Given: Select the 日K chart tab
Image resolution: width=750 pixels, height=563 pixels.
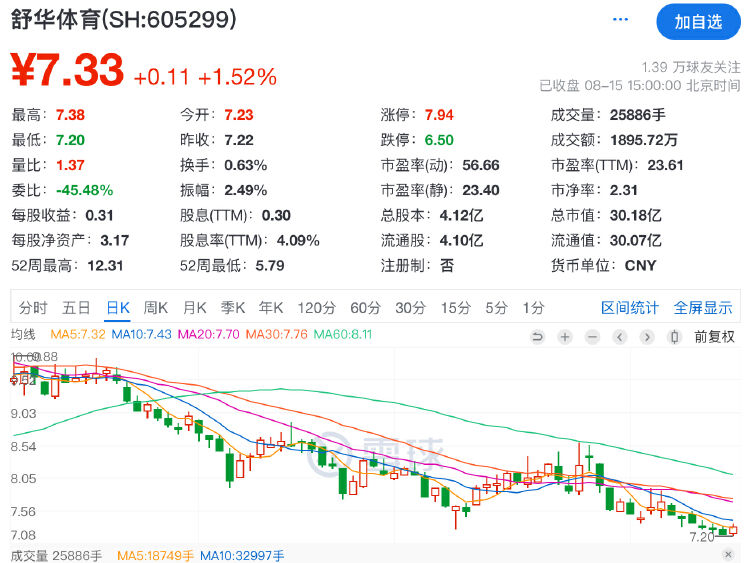Looking at the screenshot, I should [118, 308].
